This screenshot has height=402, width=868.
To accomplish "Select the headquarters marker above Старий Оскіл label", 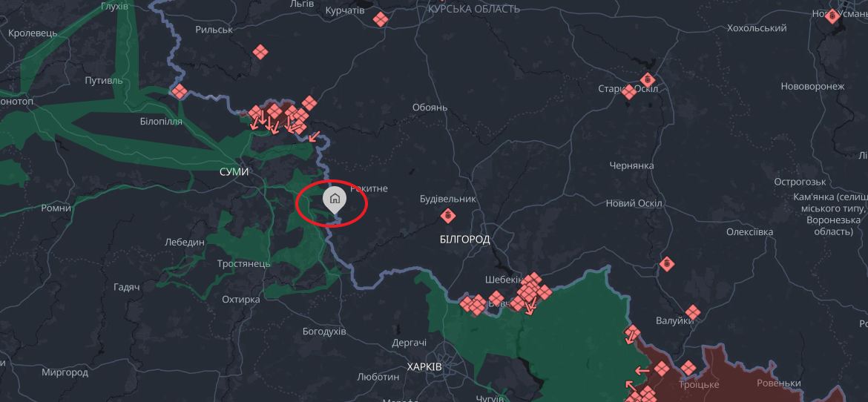I will click(x=648, y=80).
